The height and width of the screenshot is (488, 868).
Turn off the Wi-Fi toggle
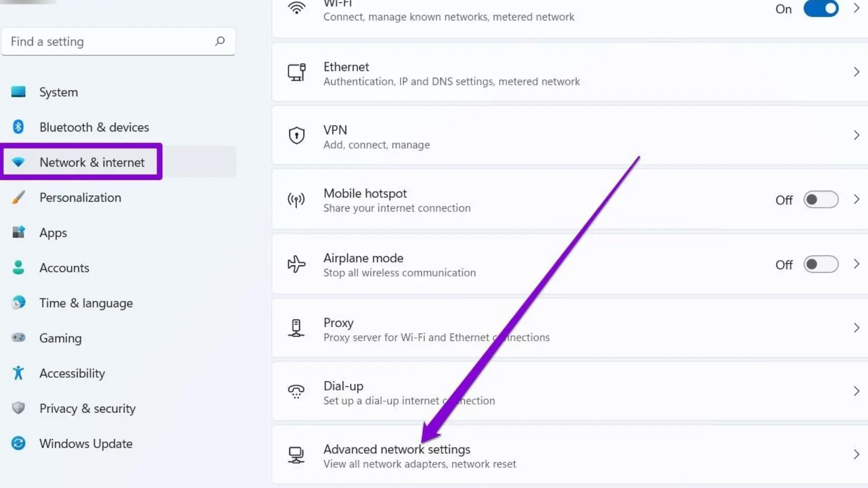821,9
